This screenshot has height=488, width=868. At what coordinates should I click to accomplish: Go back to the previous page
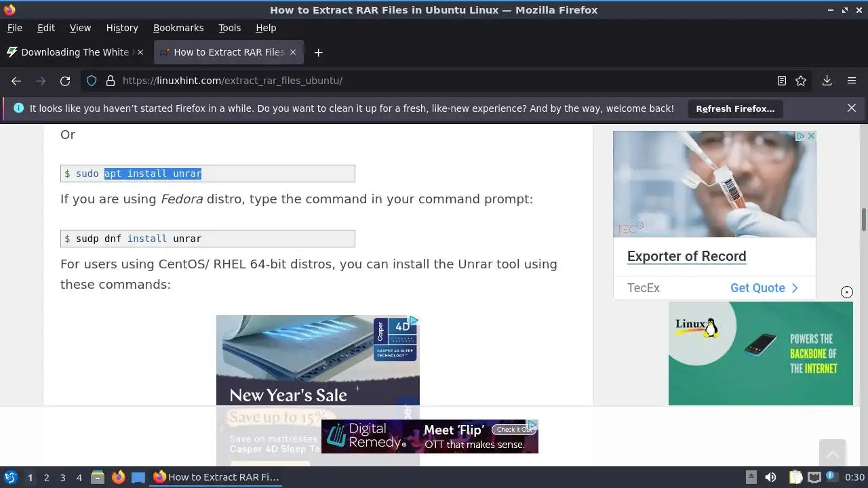coord(16,81)
